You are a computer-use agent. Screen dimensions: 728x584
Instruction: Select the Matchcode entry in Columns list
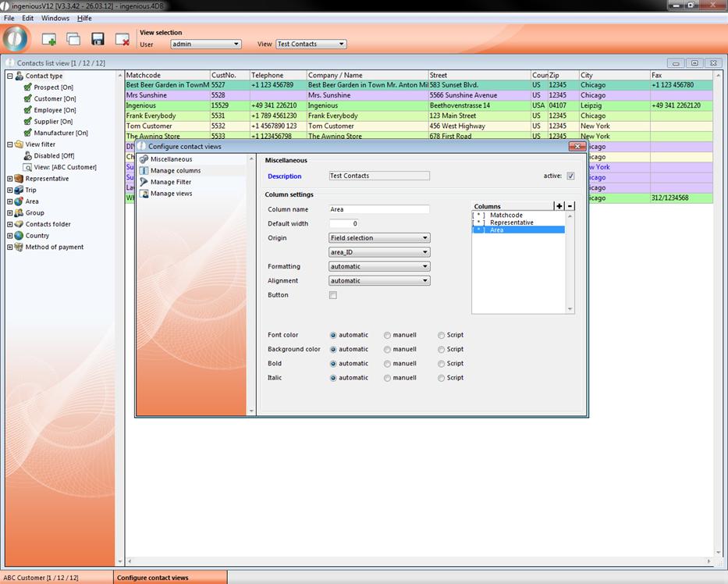(x=506, y=215)
